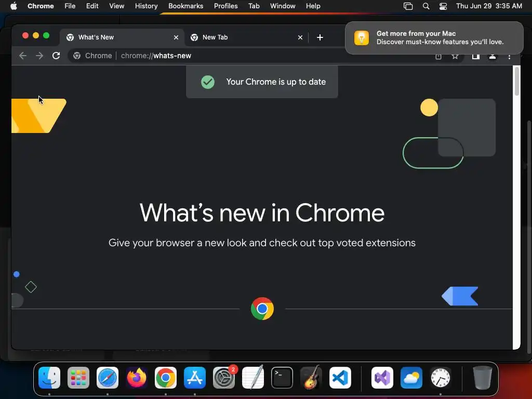Viewport: 532px width, 399px height.
Task: Open the Weather app from the Dock
Action: [411, 378]
